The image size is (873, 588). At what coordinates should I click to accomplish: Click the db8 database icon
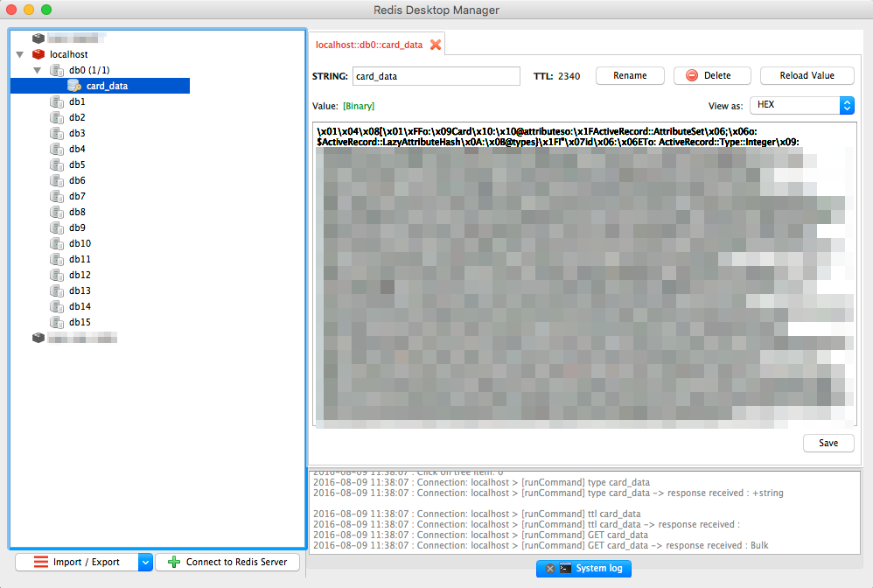pos(57,212)
